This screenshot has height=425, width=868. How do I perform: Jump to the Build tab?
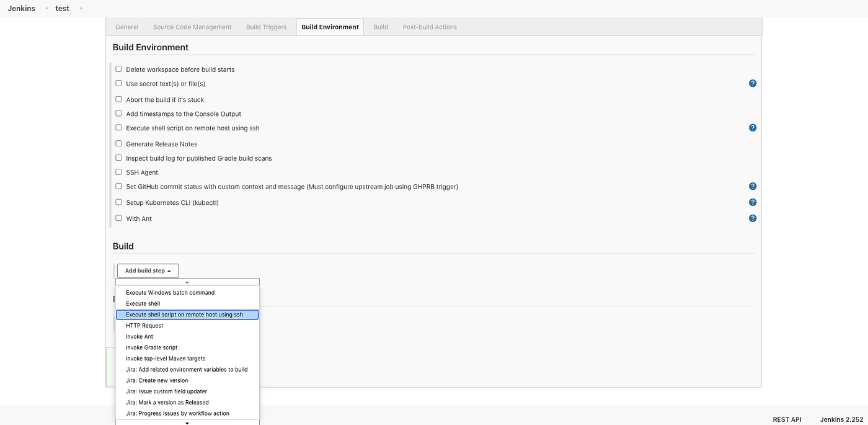[381, 27]
